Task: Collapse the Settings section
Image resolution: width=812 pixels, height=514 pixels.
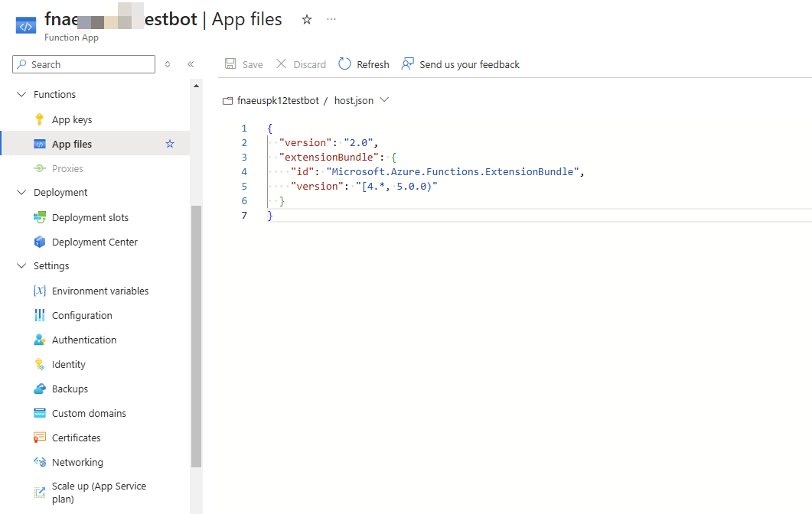Action: [21, 265]
